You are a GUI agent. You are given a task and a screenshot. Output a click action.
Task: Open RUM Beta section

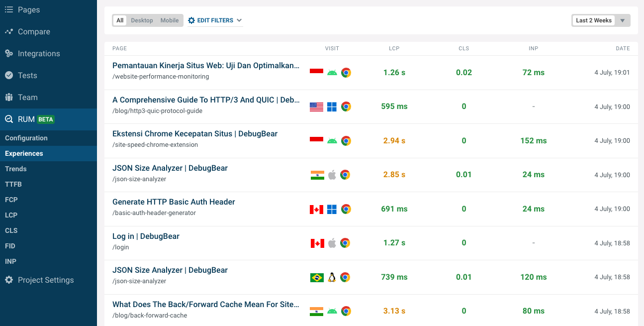click(x=48, y=119)
